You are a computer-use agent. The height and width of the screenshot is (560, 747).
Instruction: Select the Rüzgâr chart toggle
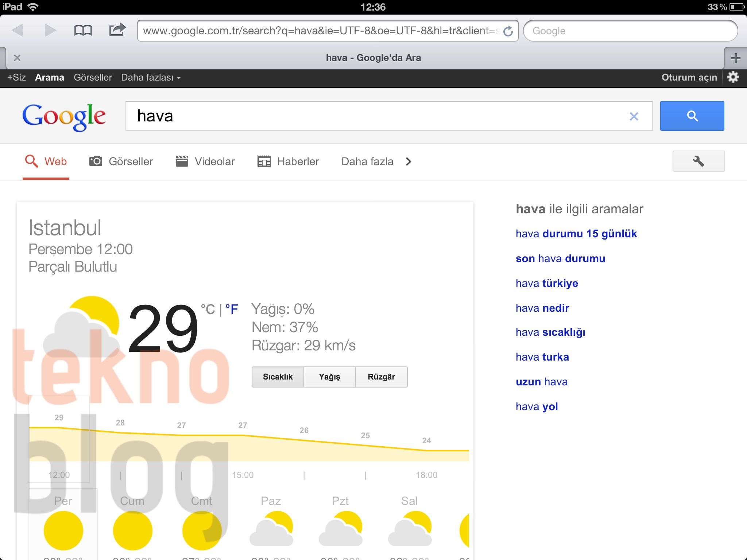point(381,377)
